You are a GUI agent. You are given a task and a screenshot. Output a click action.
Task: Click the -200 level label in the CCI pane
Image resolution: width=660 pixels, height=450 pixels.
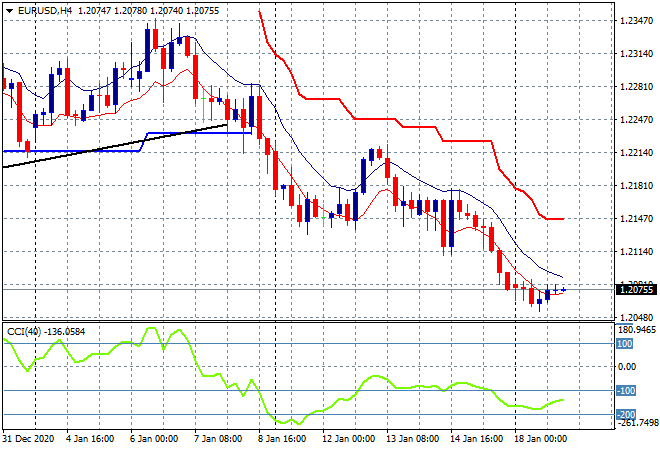(624, 415)
